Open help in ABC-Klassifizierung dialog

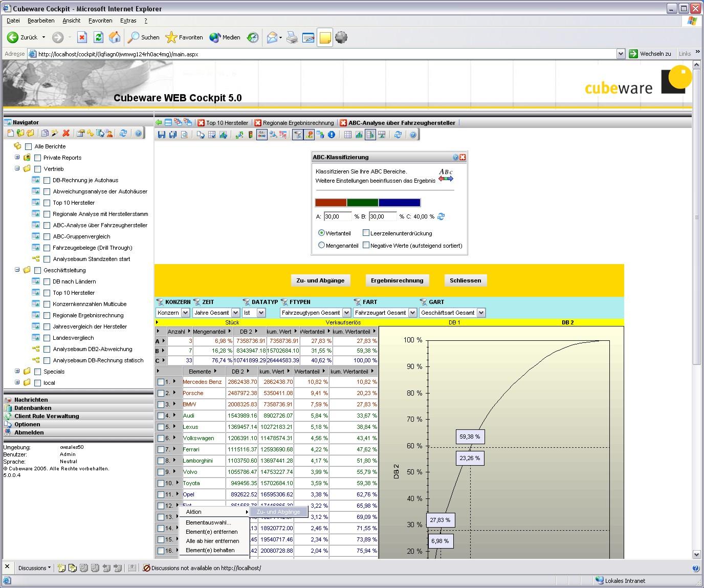click(455, 158)
